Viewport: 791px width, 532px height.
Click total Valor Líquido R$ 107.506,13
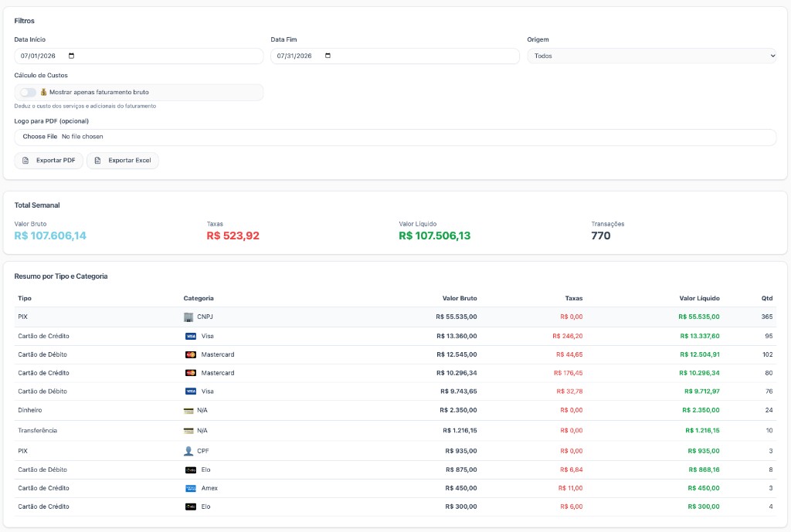(x=435, y=236)
